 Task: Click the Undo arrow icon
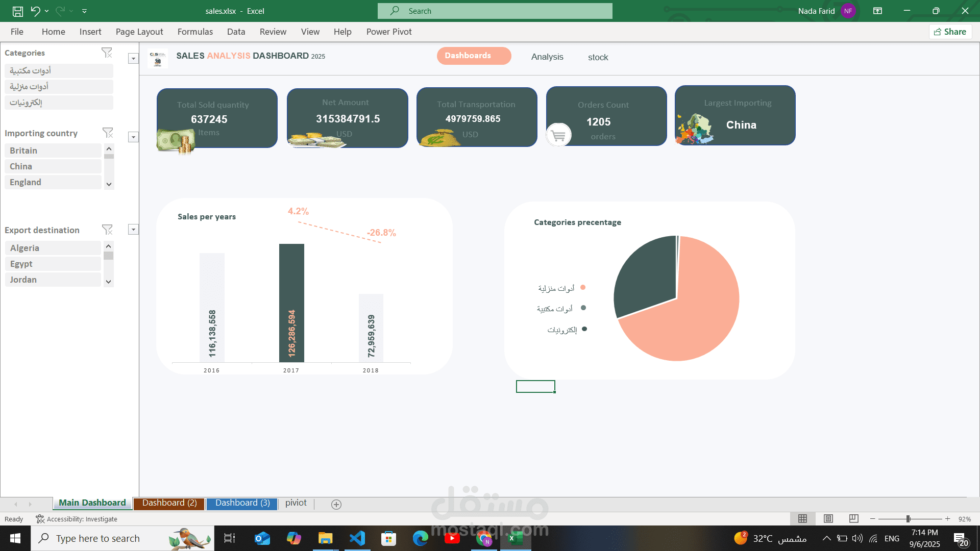35,11
